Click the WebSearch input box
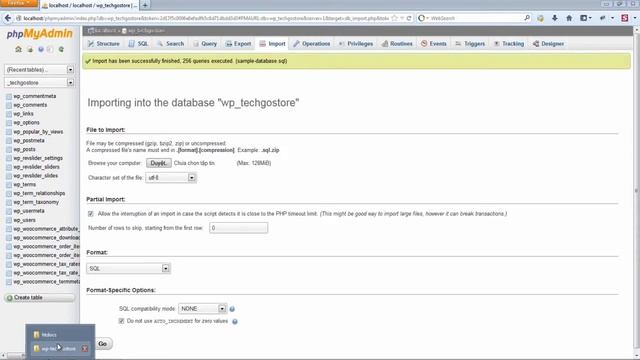 point(476,18)
